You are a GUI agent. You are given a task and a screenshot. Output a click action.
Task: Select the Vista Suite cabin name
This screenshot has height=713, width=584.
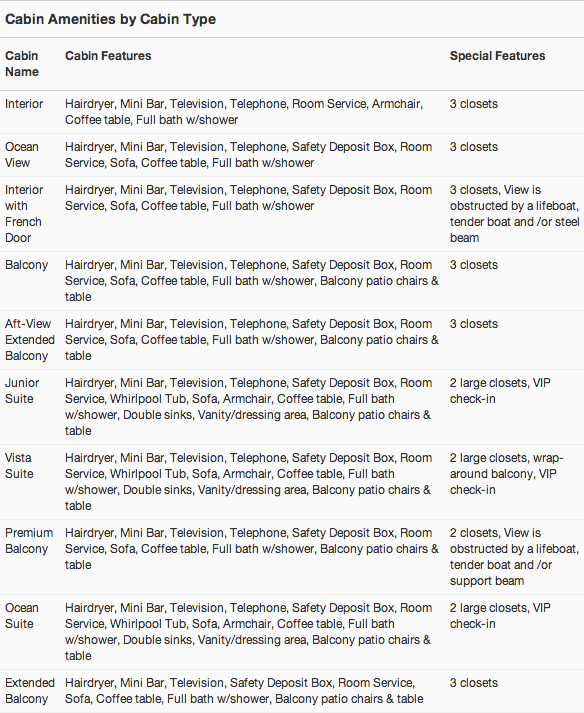19,466
